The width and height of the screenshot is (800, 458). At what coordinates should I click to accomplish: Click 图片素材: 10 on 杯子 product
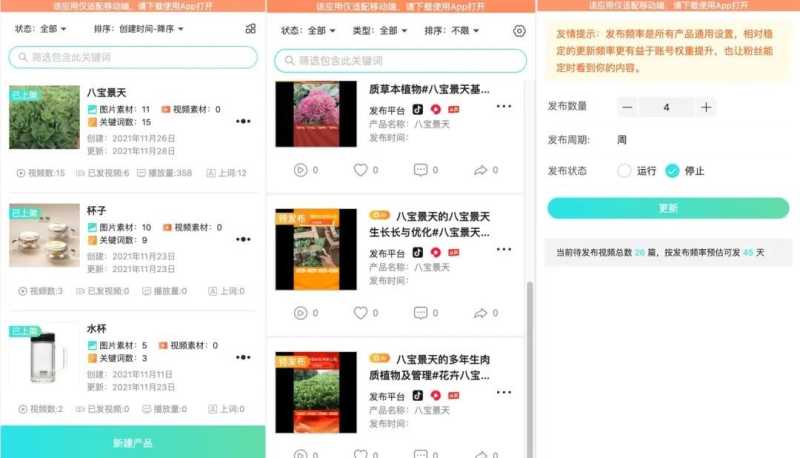click(x=119, y=227)
